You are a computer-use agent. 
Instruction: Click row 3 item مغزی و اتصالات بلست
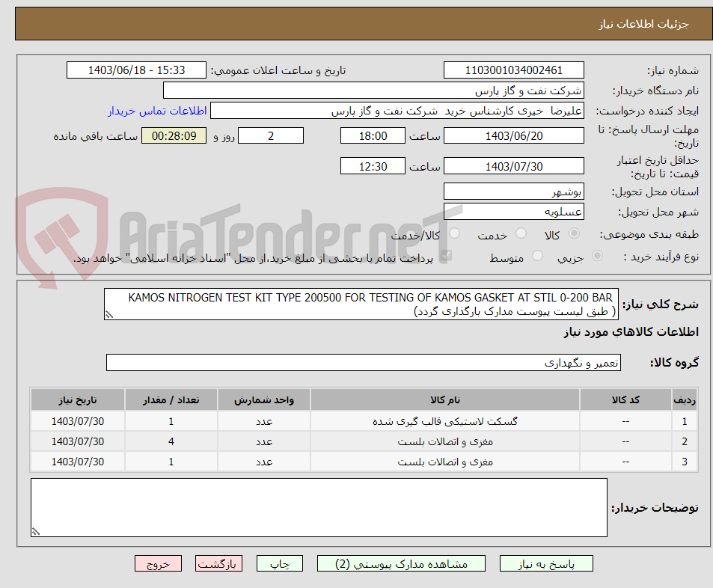445,462
